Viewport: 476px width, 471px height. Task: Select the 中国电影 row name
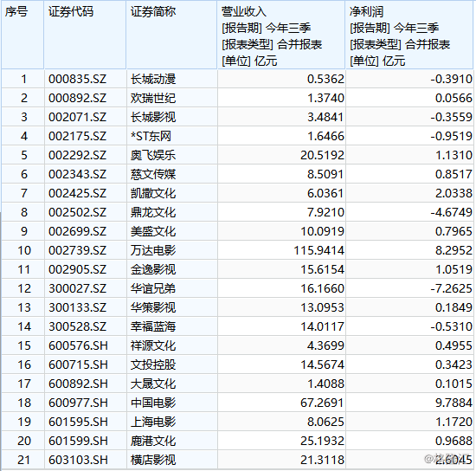[x=171, y=403]
